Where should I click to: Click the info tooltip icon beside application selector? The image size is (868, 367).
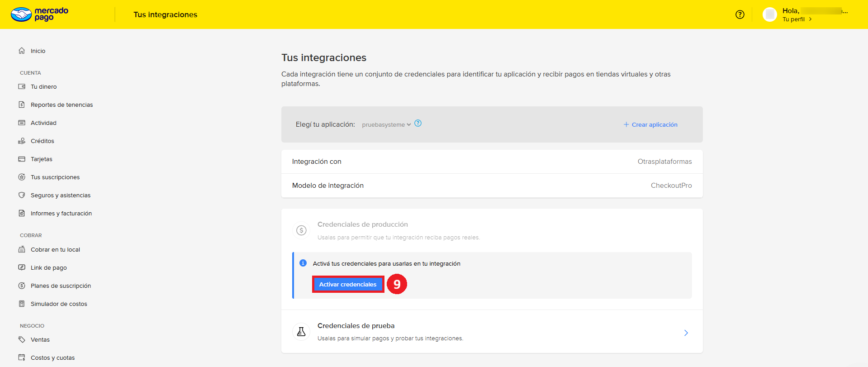coord(418,123)
